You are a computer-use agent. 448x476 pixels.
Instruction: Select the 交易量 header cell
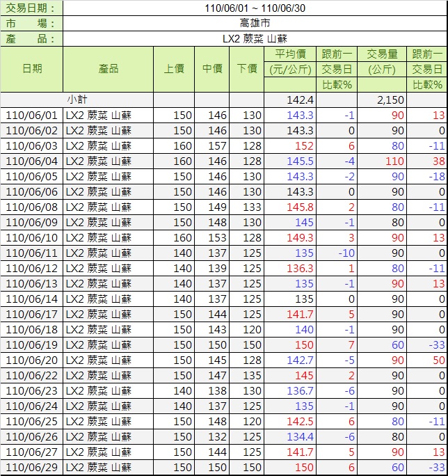point(382,54)
